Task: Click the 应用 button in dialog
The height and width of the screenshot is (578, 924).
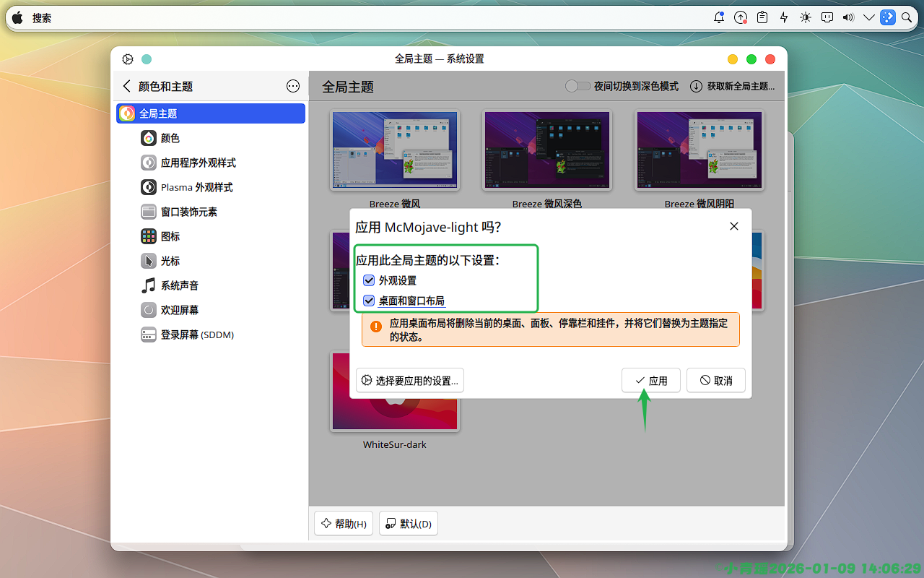Action: click(650, 380)
